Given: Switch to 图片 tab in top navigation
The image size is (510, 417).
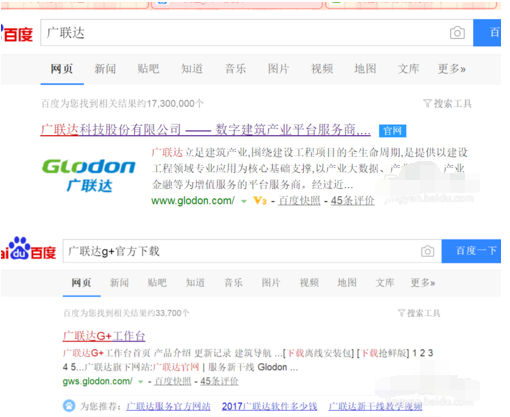Looking at the screenshot, I should click(x=278, y=69).
